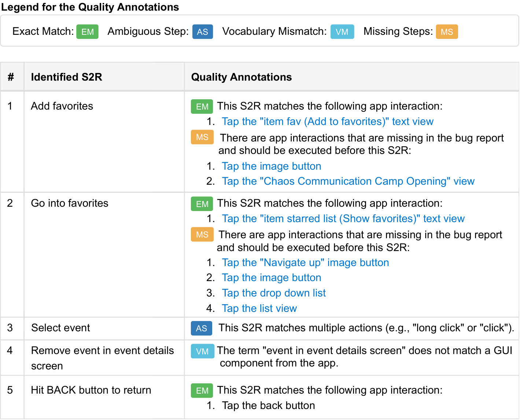Click the light-blue VM badge in the legend
The width and height of the screenshot is (520, 420).
click(x=342, y=32)
